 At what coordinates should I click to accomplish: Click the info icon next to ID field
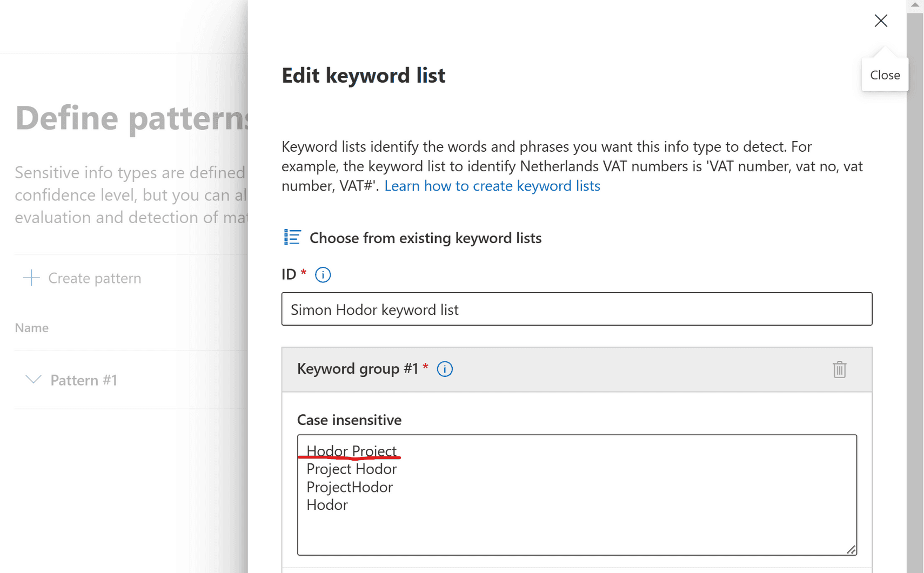323,274
